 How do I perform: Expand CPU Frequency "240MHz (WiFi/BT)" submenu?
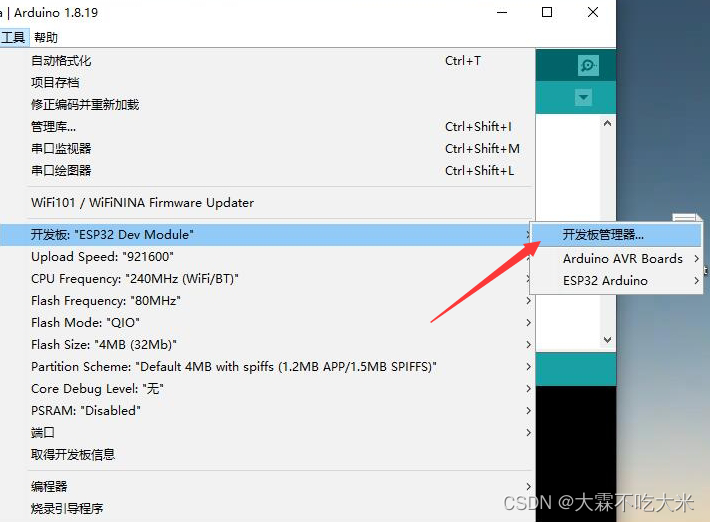pyautogui.click(x=267, y=278)
